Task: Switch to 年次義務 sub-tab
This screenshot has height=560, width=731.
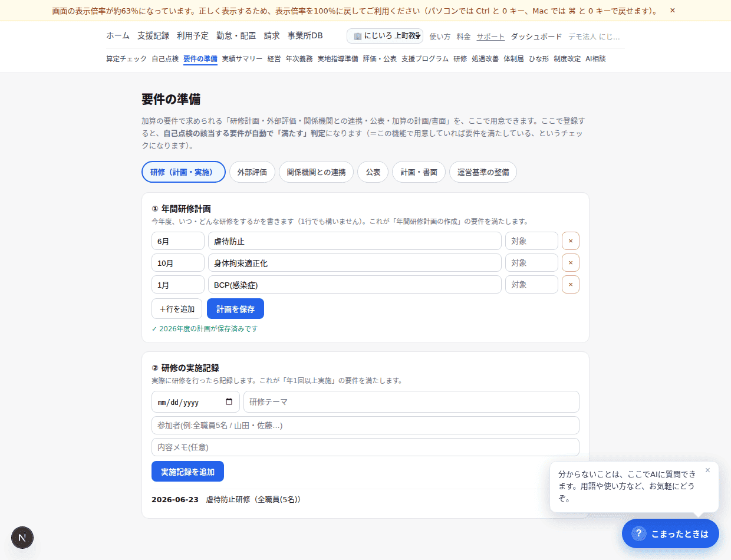Action: (299, 59)
